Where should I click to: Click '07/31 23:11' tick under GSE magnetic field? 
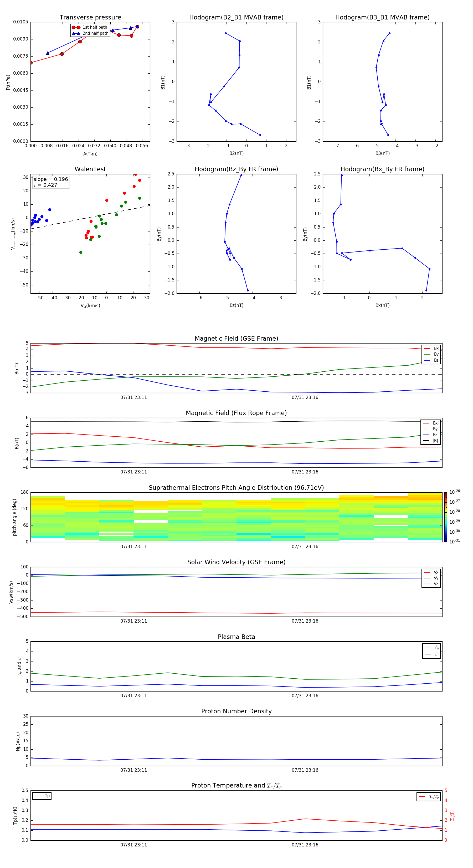coord(134,398)
